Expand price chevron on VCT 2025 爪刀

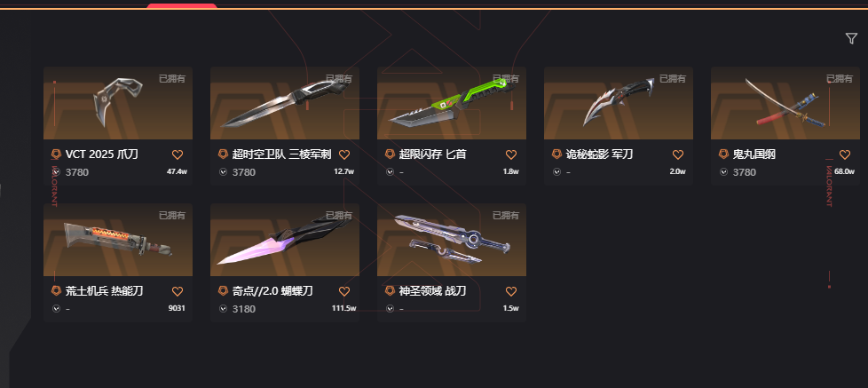tap(56, 172)
